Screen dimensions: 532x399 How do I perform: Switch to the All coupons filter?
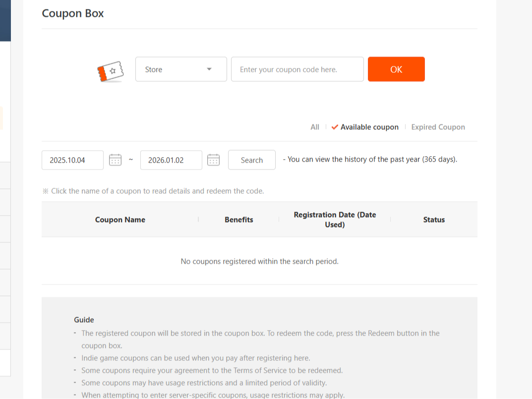click(x=315, y=127)
